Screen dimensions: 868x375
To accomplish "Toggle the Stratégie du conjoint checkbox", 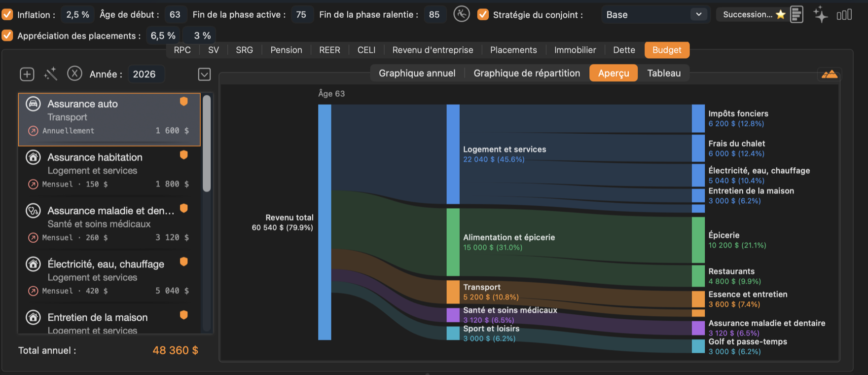I will (483, 14).
